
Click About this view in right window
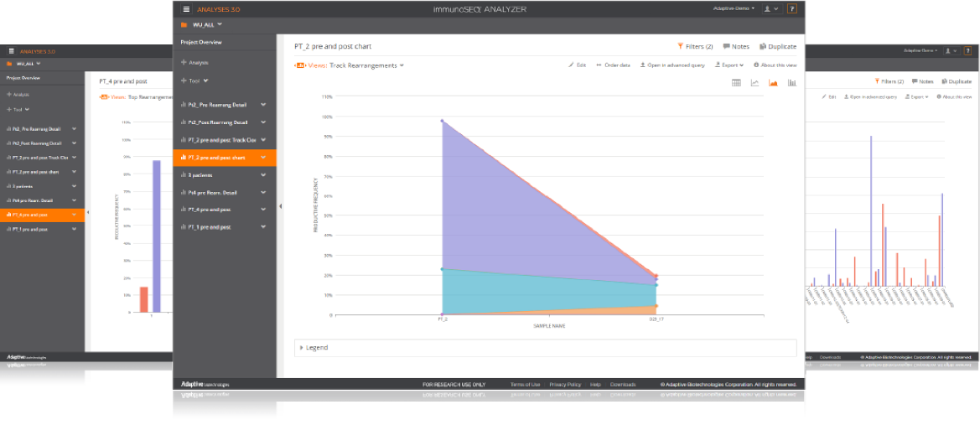pyautogui.click(x=954, y=96)
